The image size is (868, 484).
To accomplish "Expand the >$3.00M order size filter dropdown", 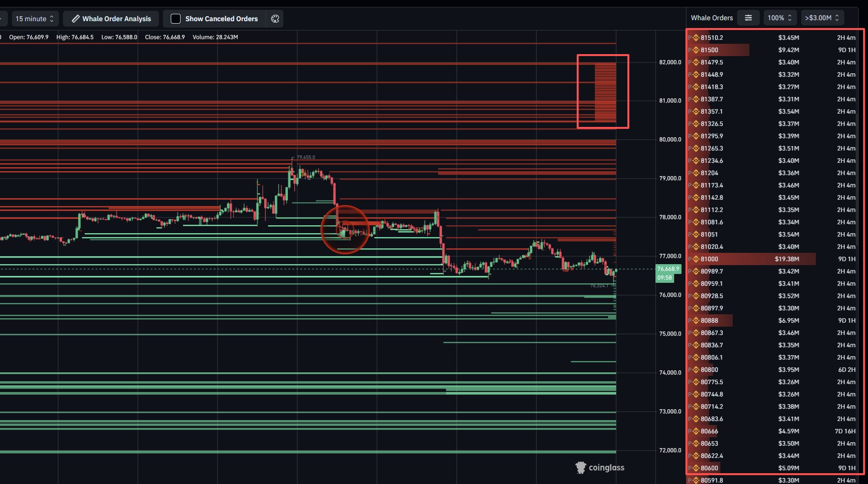I will 822,18.
